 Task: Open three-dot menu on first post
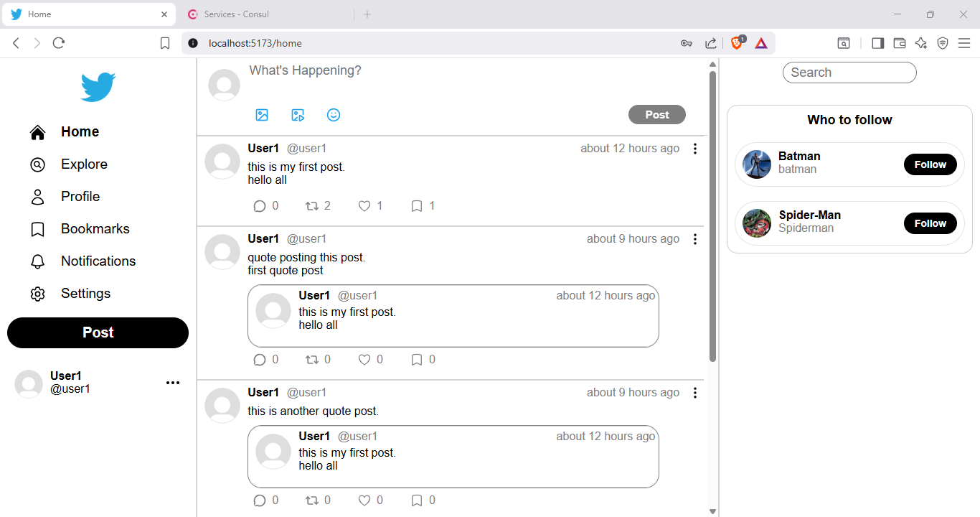(694, 149)
